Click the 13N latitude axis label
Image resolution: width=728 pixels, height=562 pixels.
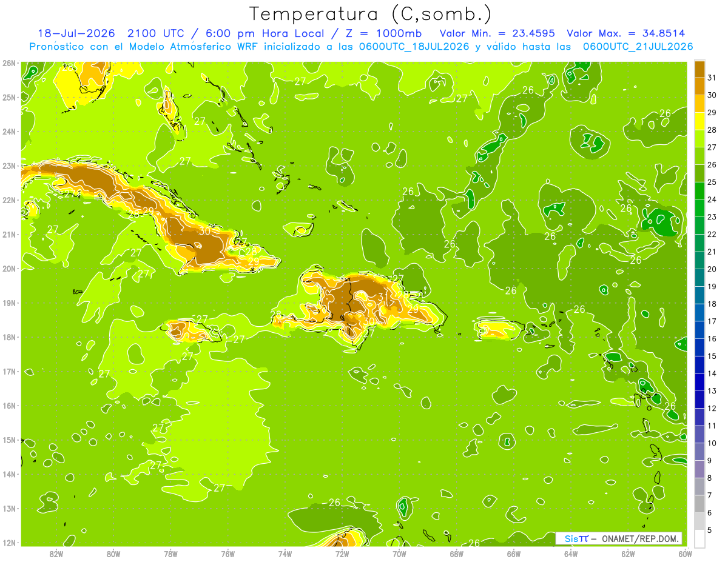coord(8,509)
